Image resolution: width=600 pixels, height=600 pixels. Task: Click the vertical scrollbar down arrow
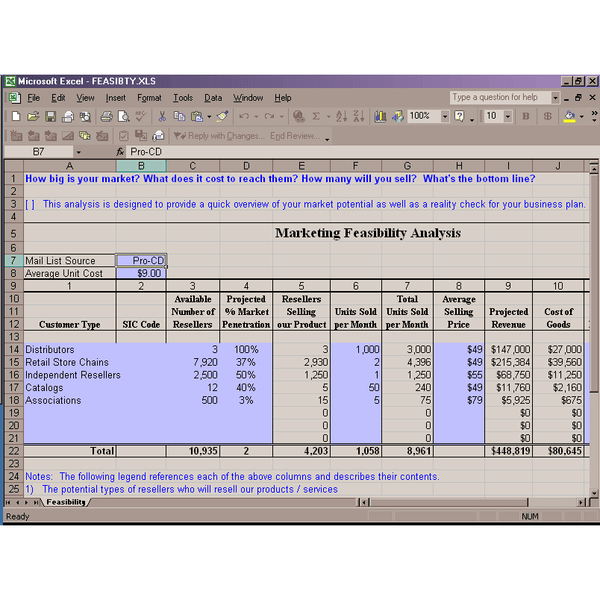tap(593, 493)
